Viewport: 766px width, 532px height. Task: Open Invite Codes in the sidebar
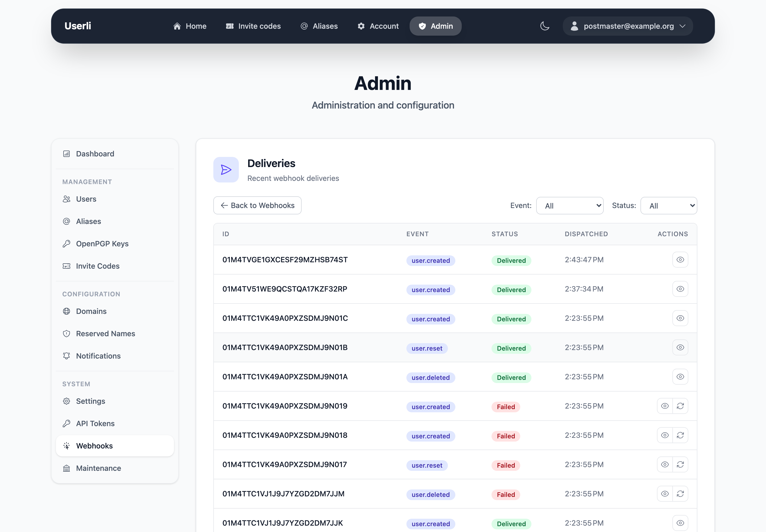click(x=115, y=266)
